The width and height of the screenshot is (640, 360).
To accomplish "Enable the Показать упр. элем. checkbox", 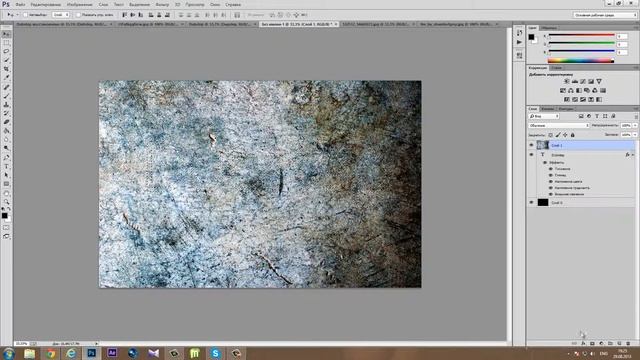I will (78, 15).
